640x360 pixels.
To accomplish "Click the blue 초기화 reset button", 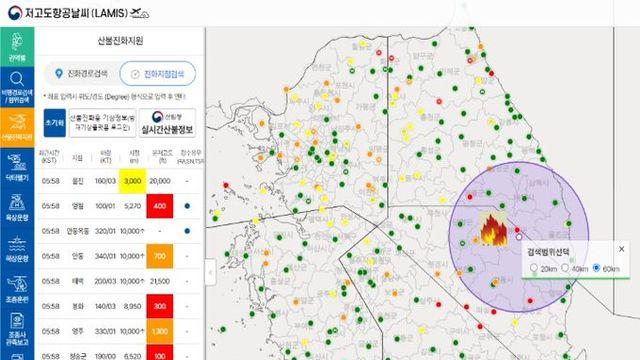I will tap(55, 123).
